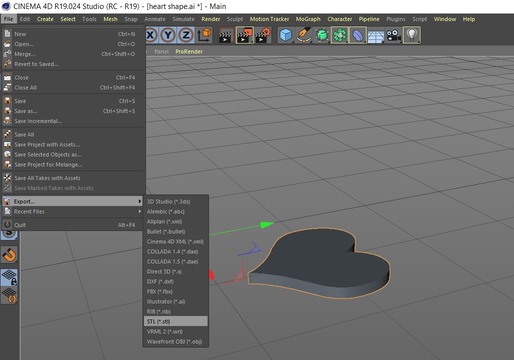
Task: Export as Alembic (*.abc)
Action: 176,211
